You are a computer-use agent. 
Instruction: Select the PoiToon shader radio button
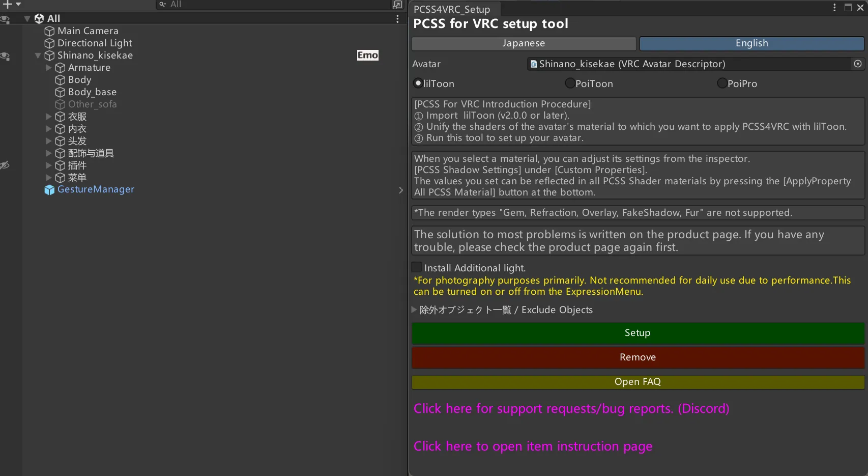(x=570, y=83)
